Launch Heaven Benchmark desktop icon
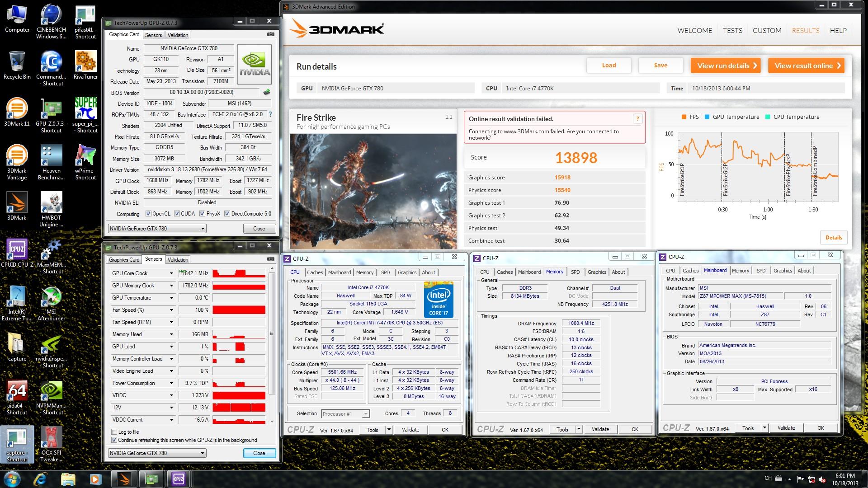The height and width of the screenshot is (488, 868). point(51,163)
